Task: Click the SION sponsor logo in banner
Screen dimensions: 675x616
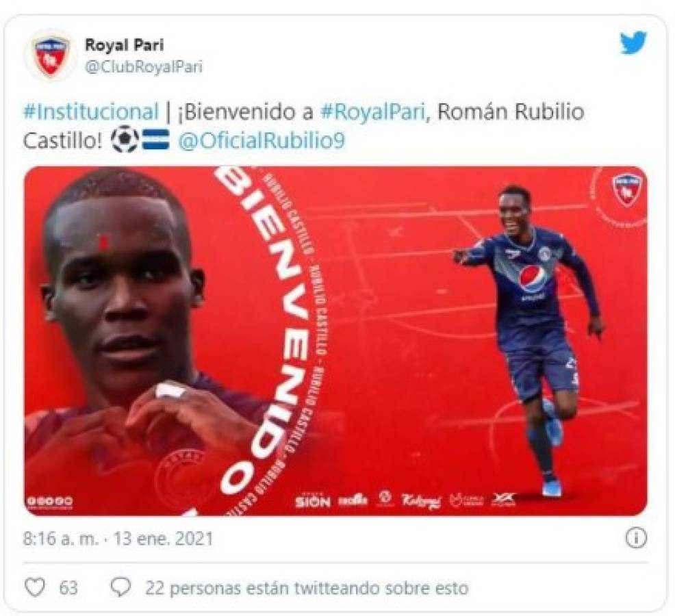Action: point(313,501)
